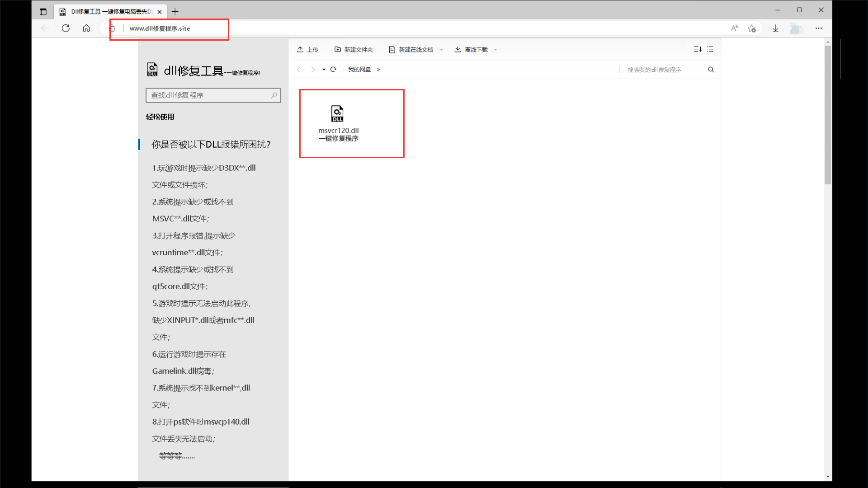Viewport: 868px width, 488px height.
Task: Click scrollbar down arrow
Action: click(828, 477)
